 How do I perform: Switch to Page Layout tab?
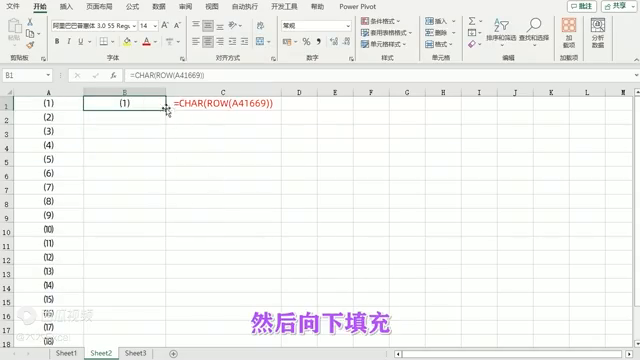point(99,7)
